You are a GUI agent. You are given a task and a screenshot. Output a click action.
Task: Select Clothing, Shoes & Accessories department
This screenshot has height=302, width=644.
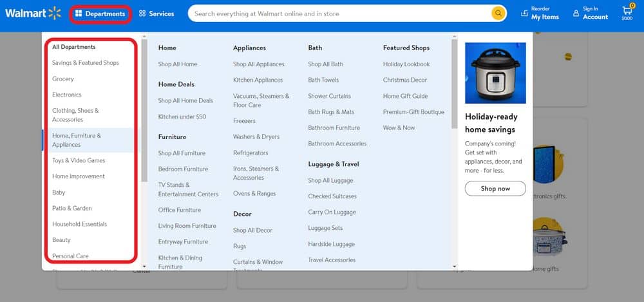75,115
